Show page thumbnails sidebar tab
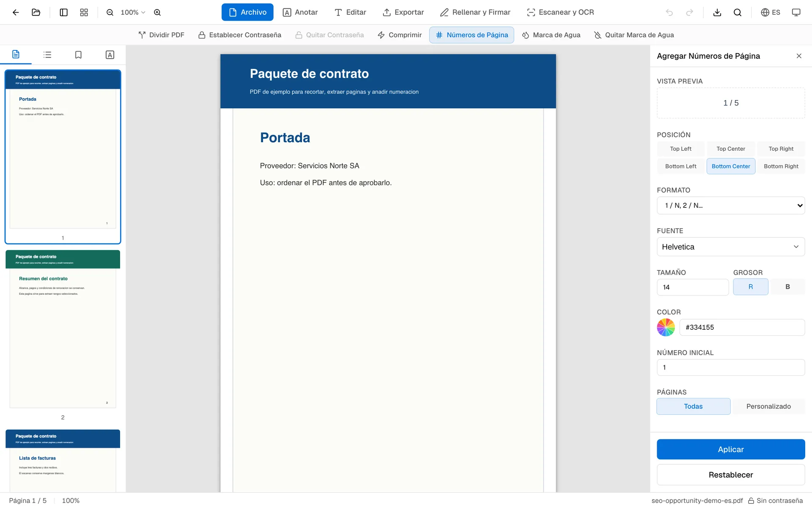812x508 pixels. pos(16,55)
